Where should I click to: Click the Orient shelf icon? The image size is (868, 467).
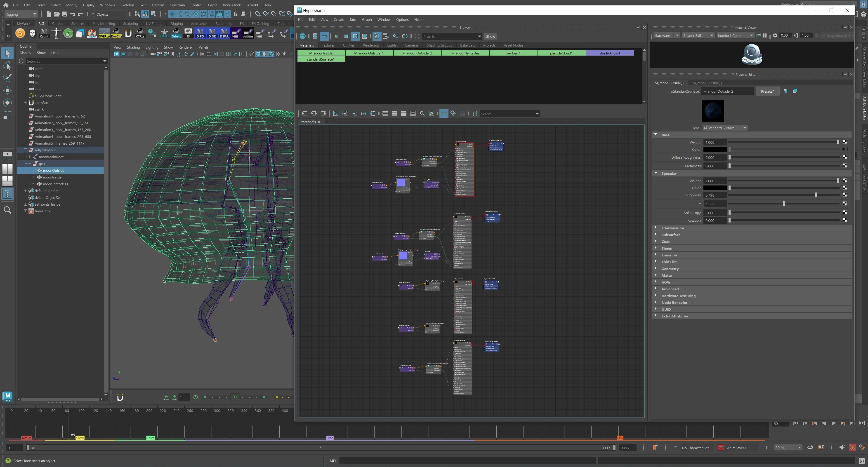click(x=176, y=33)
